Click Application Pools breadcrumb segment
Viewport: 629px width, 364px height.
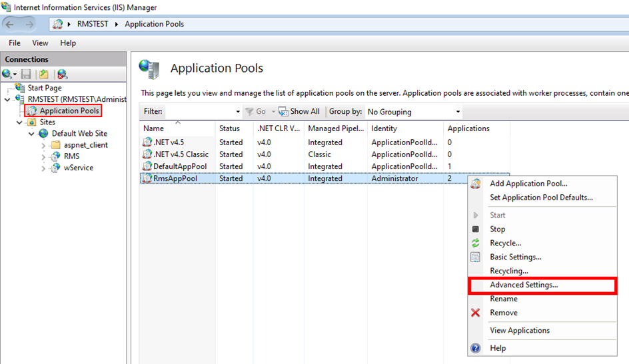pyautogui.click(x=154, y=24)
